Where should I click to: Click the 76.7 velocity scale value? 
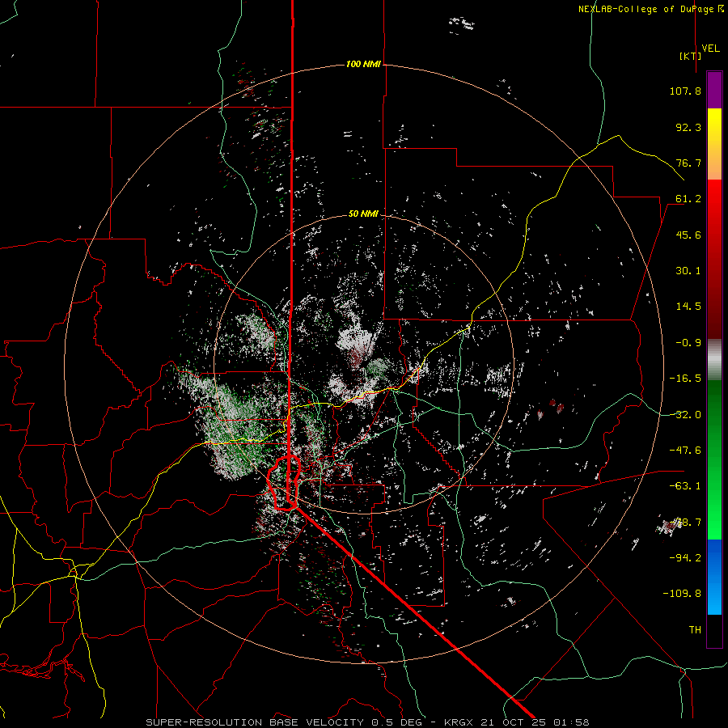tap(688, 163)
